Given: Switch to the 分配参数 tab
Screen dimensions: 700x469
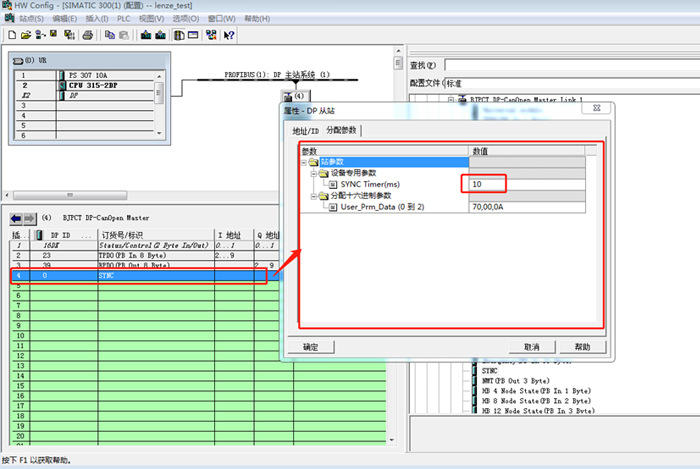Looking at the screenshot, I should pyautogui.click(x=342, y=130).
